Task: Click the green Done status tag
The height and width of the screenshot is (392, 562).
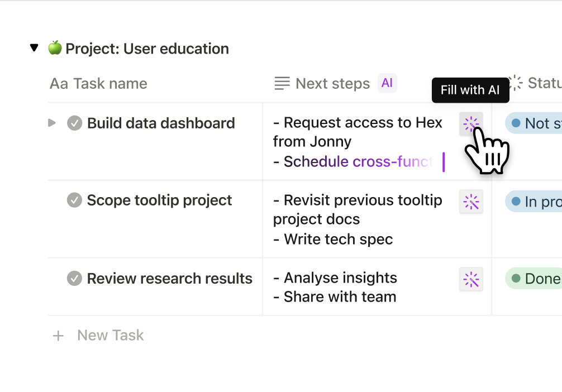Action: tap(535, 279)
